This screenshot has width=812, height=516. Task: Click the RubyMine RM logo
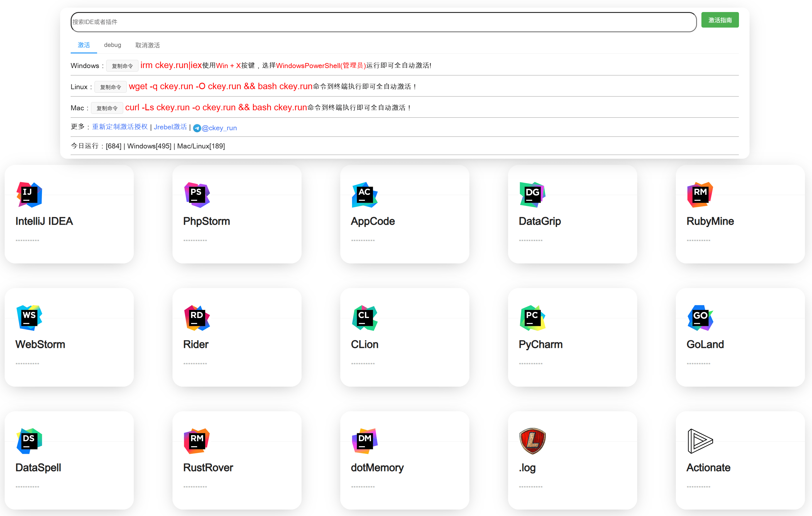click(700, 194)
